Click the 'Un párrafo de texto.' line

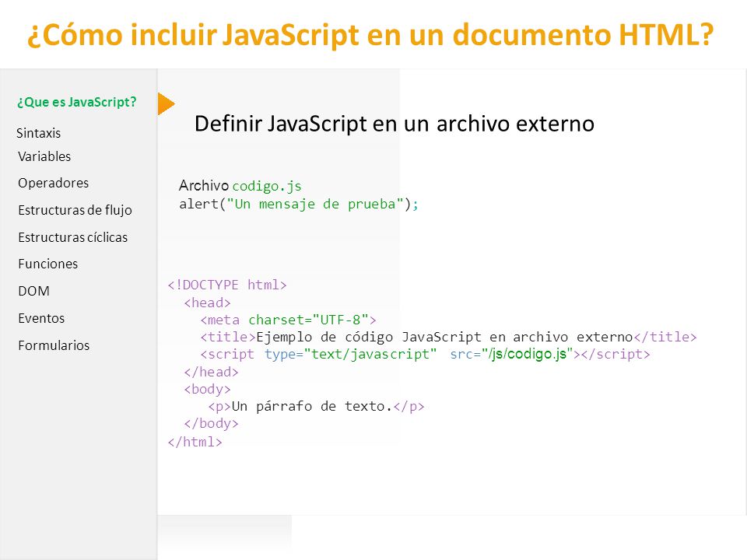316,406
